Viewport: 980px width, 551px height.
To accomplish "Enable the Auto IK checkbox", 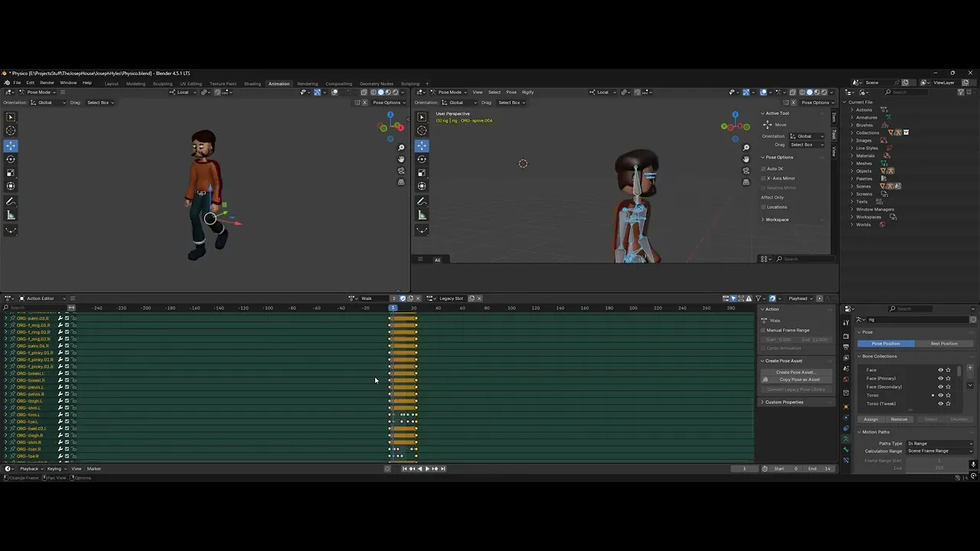I will tap(764, 168).
